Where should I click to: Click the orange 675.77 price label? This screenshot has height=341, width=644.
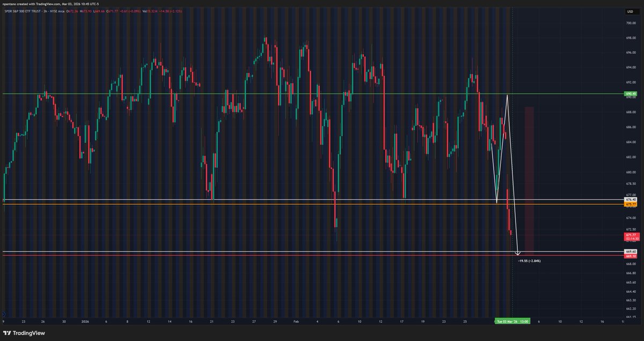pos(631,204)
